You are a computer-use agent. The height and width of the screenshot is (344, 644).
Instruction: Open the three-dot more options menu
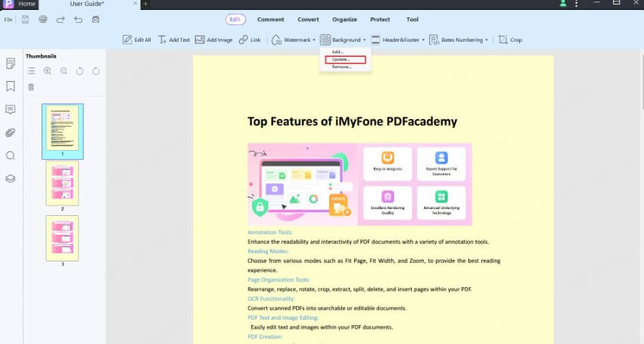[577, 3]
